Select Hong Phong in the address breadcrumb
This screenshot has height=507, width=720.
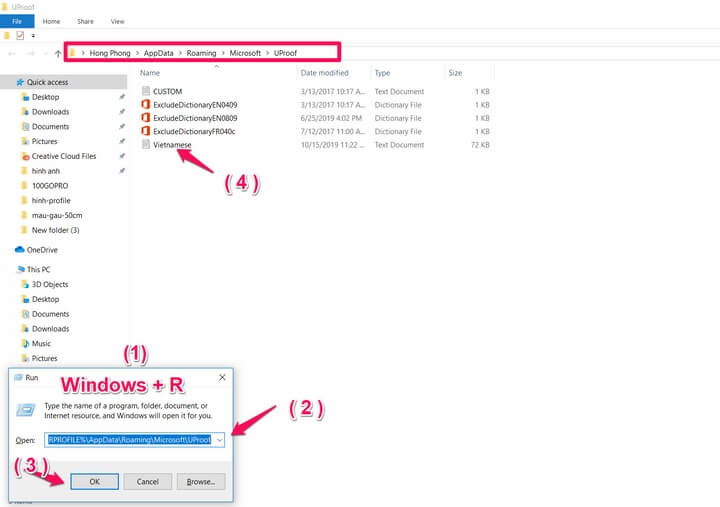110,53
